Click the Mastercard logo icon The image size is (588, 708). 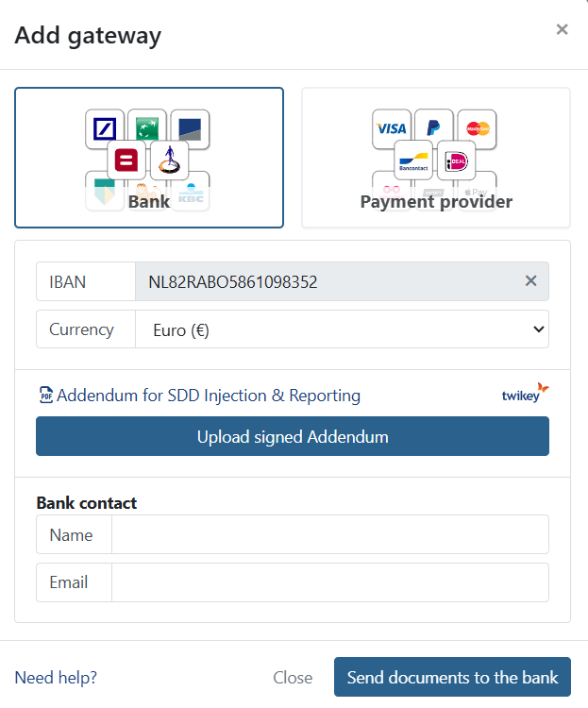tap(476, 129)
